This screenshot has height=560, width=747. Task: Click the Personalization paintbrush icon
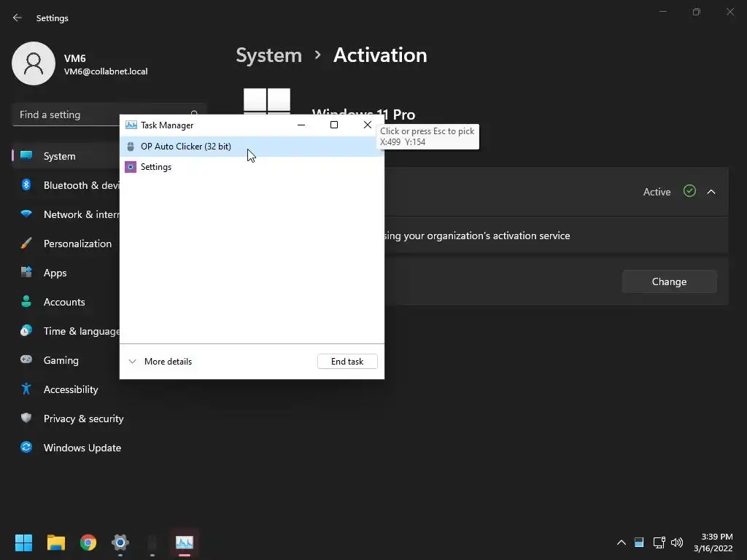pyautogui.click(x=26, y=244)
